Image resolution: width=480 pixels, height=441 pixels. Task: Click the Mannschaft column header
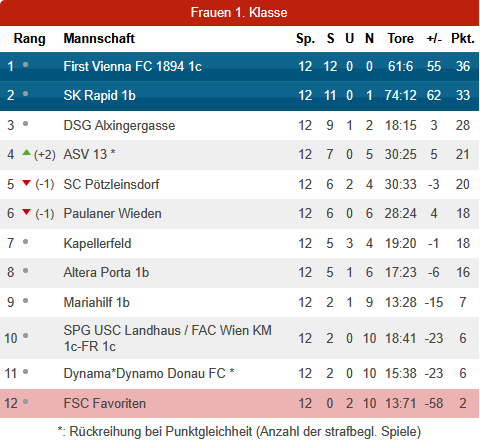pos(99,39)
